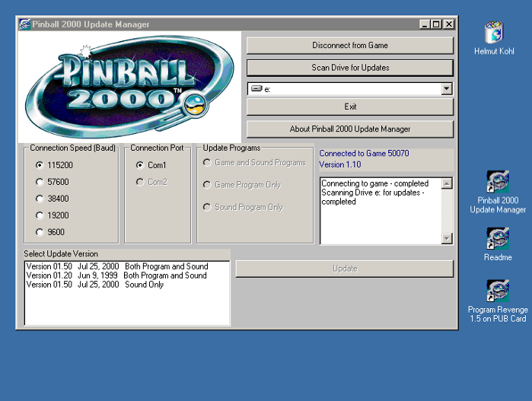Click the 'Scanning Drive e: for updates' log line

373,197
